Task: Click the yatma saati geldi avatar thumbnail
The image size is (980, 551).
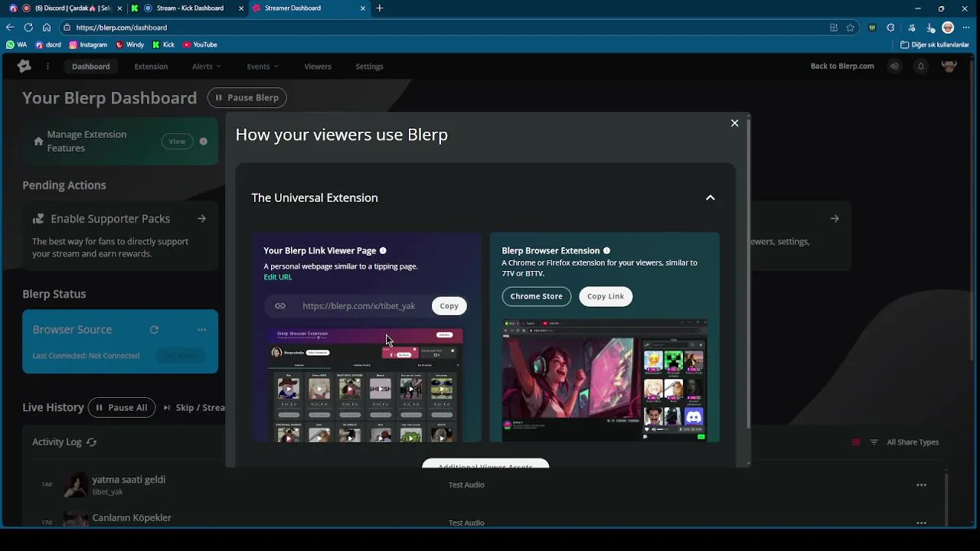Action: (76, 484)
